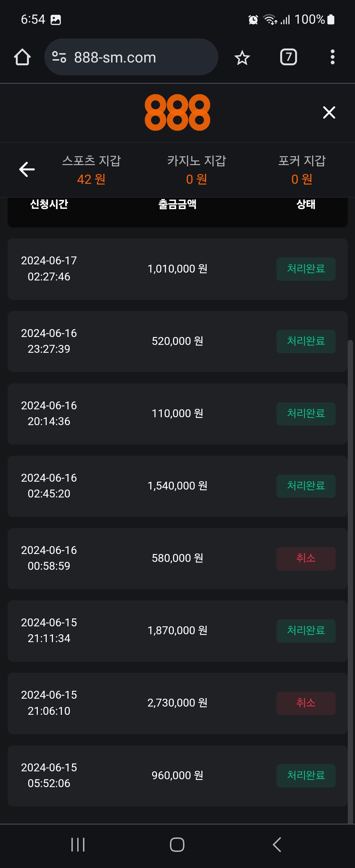Tap the orange 888 logo
Image resolution: width=355 pixels, height=868 pixels.
coord(177,112)
